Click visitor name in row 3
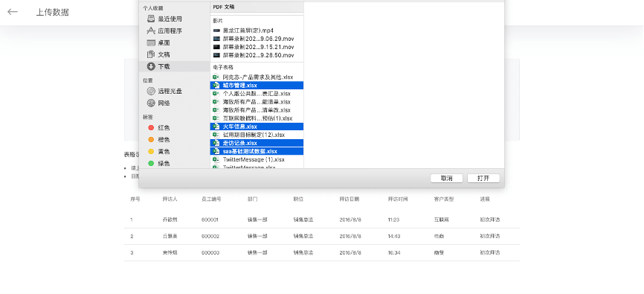The width and height of the screenshot is (644, 294). (x=170, y=252)
